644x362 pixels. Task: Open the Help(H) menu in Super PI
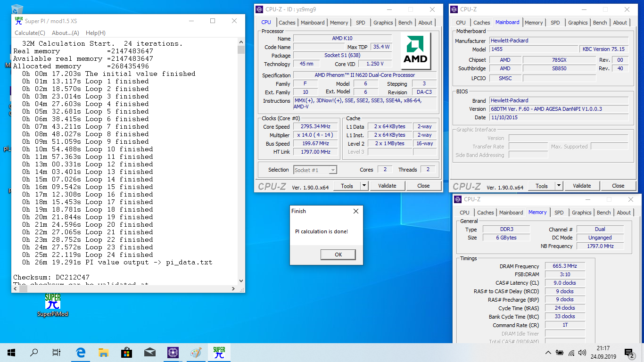[96, 33]
